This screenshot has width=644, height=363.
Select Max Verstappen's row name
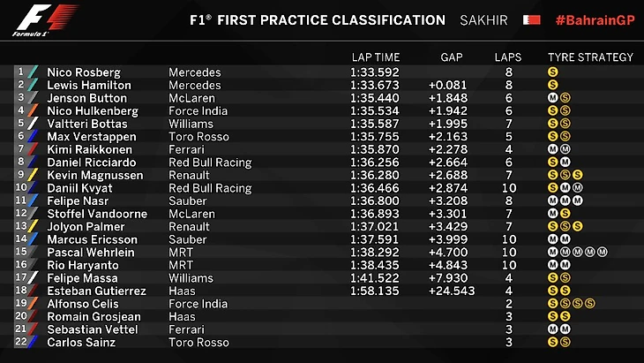coord(92,137)
